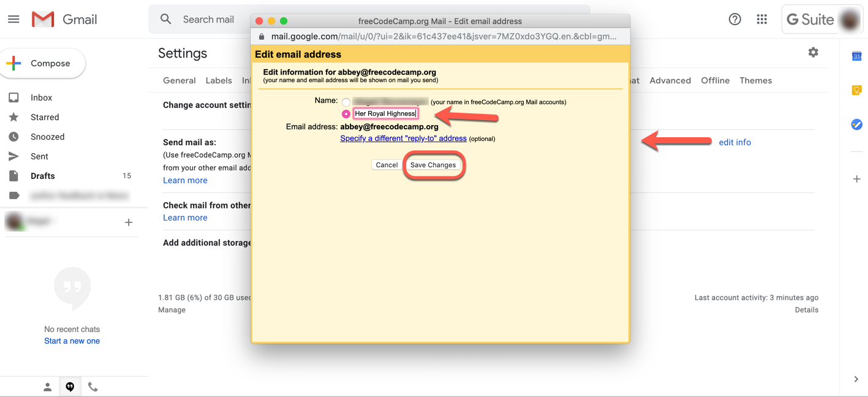
Task: Click the search magnifier icon
Action: pyautogui.click(x=166, y=20)
